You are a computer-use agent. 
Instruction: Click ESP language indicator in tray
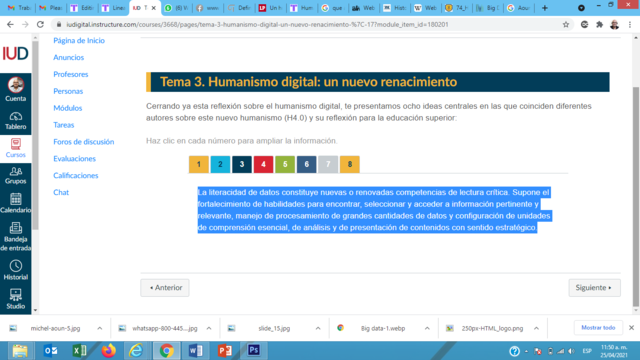click(x=587, y=351)
